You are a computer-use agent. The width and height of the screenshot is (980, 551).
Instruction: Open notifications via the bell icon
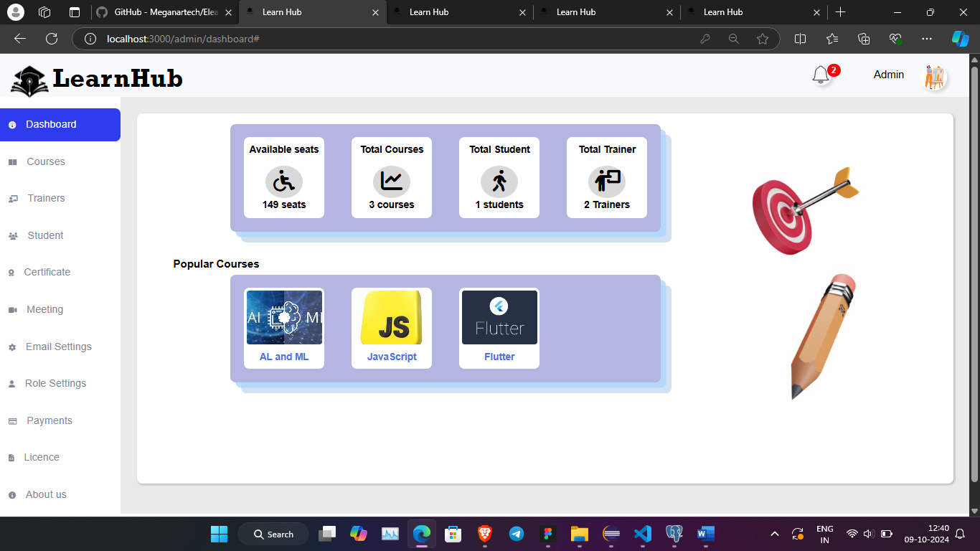tap(821, 75)
